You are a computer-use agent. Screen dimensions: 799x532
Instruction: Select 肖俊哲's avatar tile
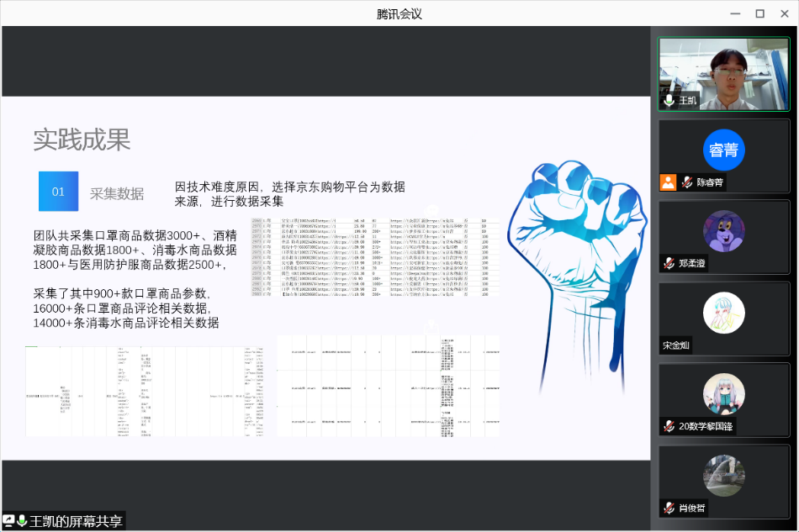coord(723,476)
